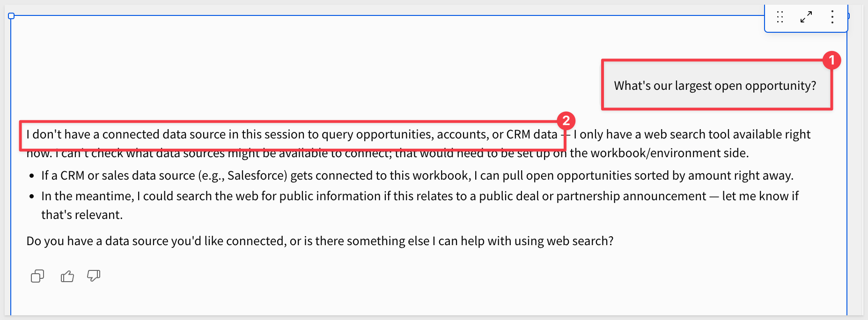Click the "I don't have a connected data source" sentence
Screen dimensions: 868x320
pos(292,134)
